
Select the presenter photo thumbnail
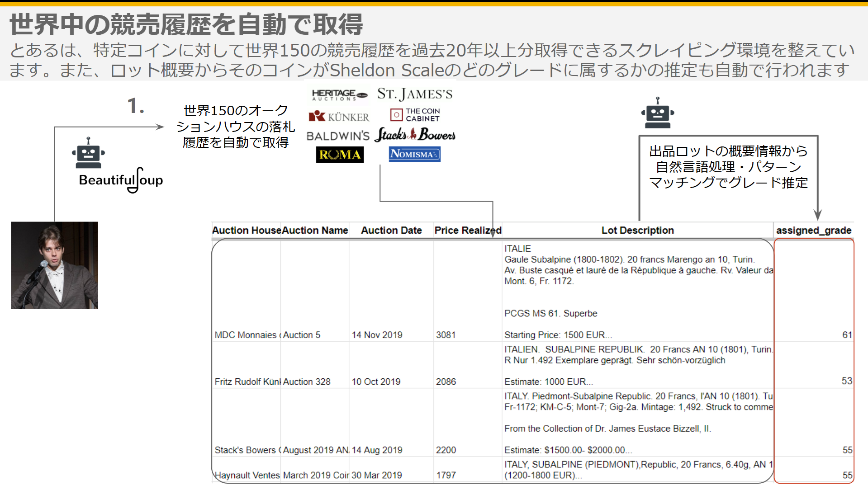pyautogui.click(x=54, y=265)
